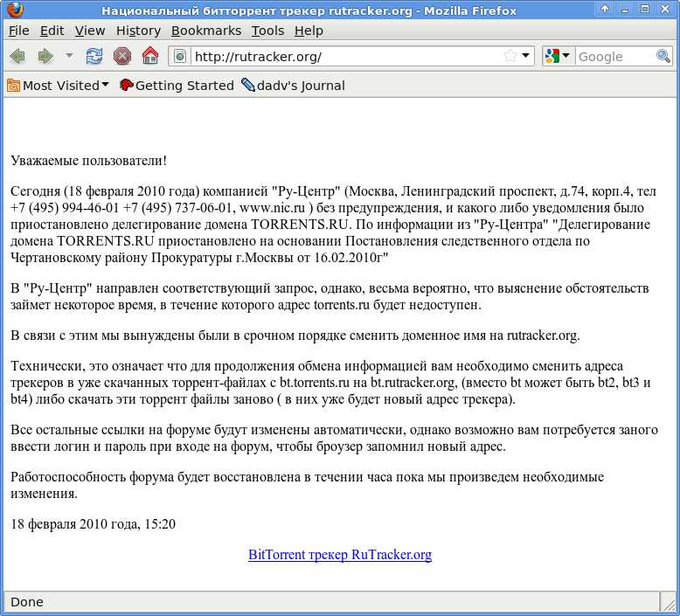680x616 pixels.
Task: Close the Firefox window
Action: pyautogui.click(x=665, y=9)
